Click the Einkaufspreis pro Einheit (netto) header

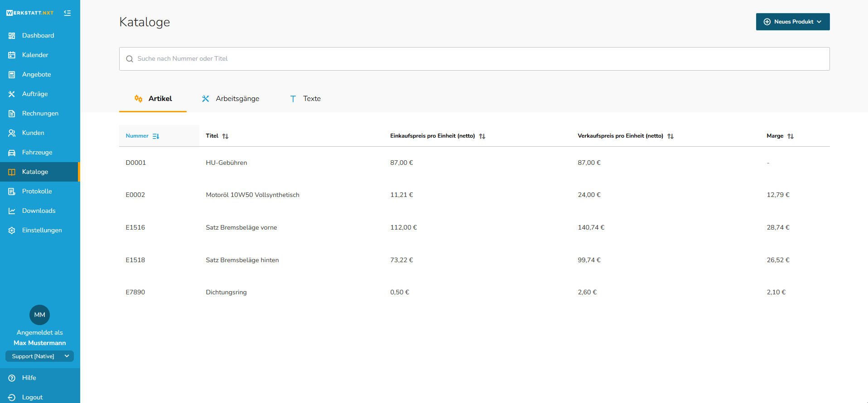(x=433, y=136)
